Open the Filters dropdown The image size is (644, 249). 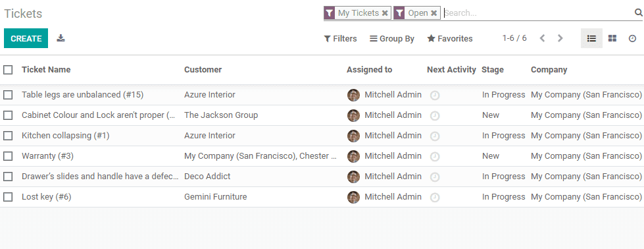click(x=341, y=39)
